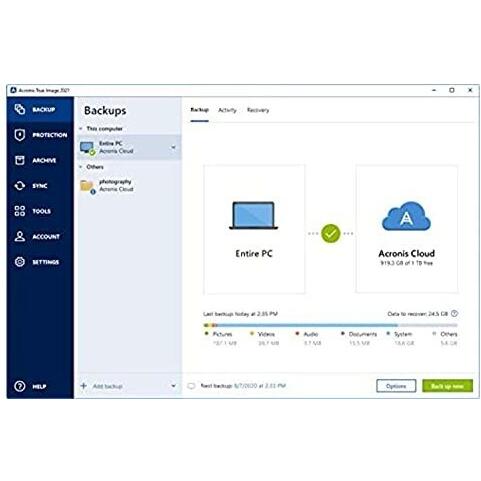The height and width of the screenshot is (481, 481).
Task: Select the Entire PC backup entry
Action: 129,147
